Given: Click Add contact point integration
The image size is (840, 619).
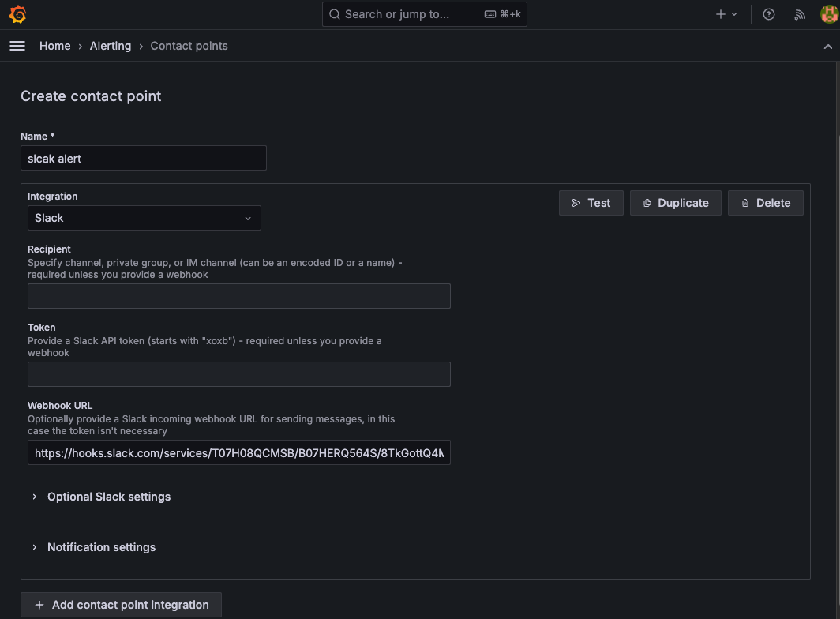Looking at the screenshot, I should tap(121, 605).
